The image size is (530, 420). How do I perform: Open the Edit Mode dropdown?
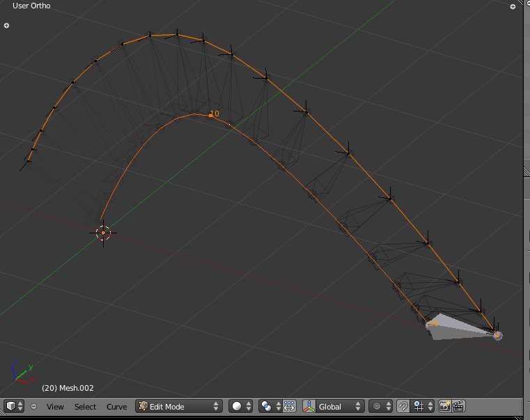coord(179,406)
